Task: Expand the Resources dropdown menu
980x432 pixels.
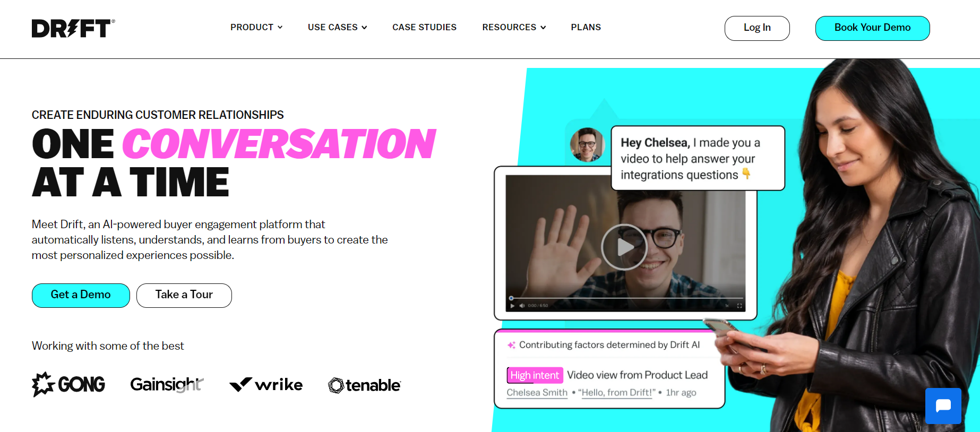Action: coord(514,27)
